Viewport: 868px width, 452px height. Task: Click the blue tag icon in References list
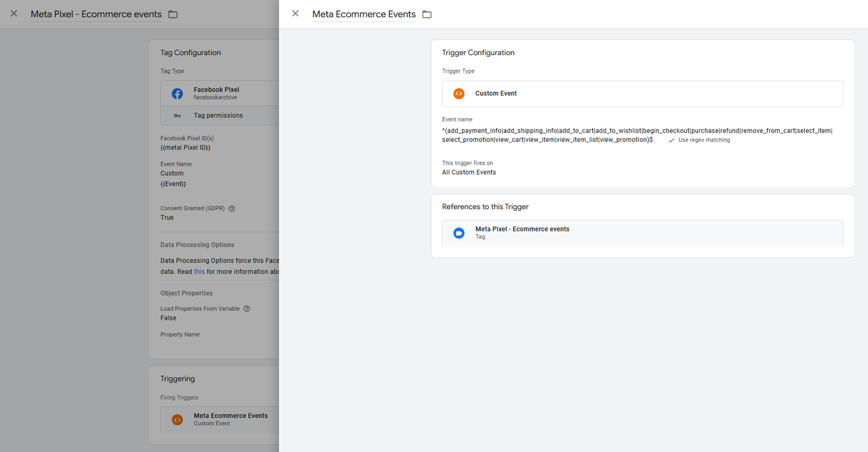[x=459, y=233]
